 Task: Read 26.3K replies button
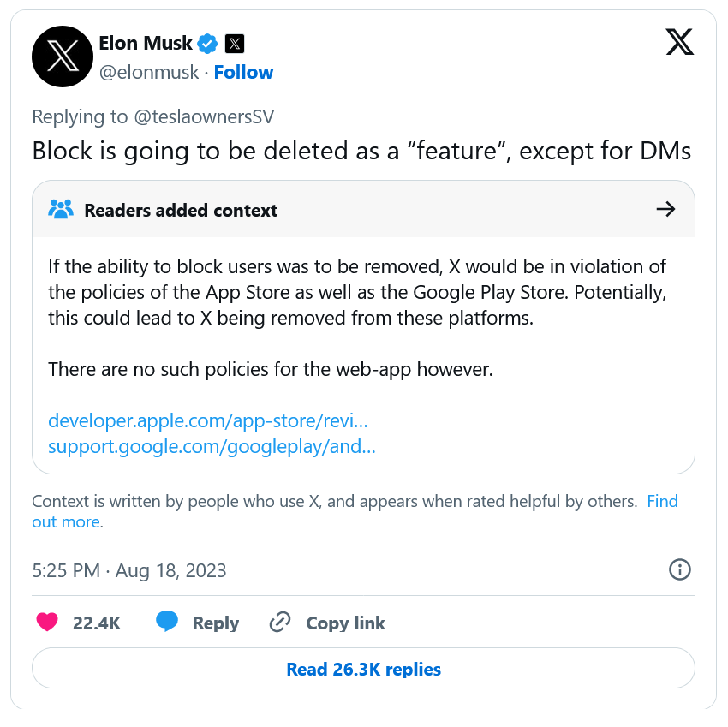(363, 669)
